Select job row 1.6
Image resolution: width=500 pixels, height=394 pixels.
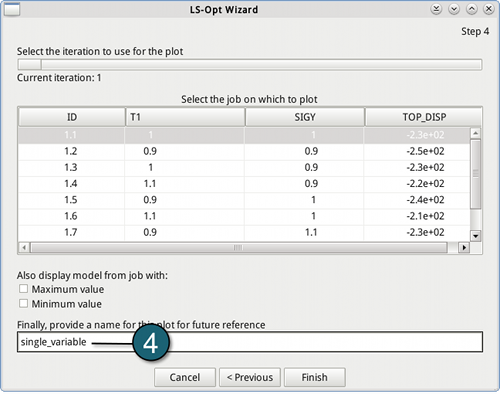pyautogui.click(x=244, y=216)
